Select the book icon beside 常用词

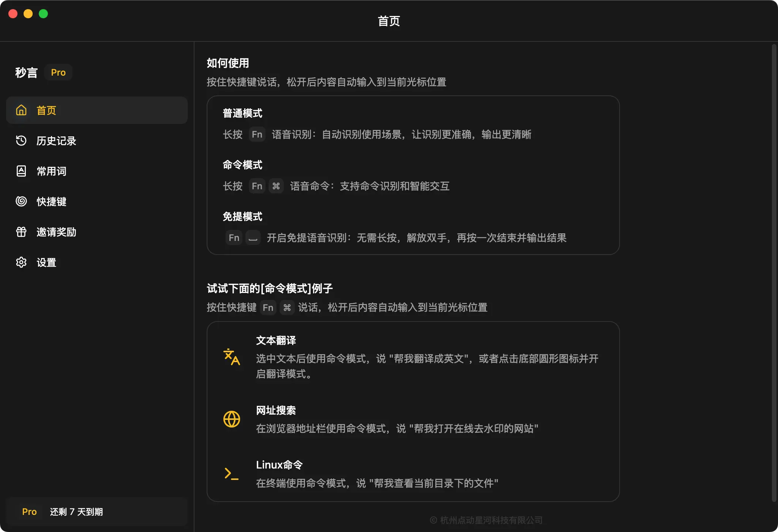point(22,171)
